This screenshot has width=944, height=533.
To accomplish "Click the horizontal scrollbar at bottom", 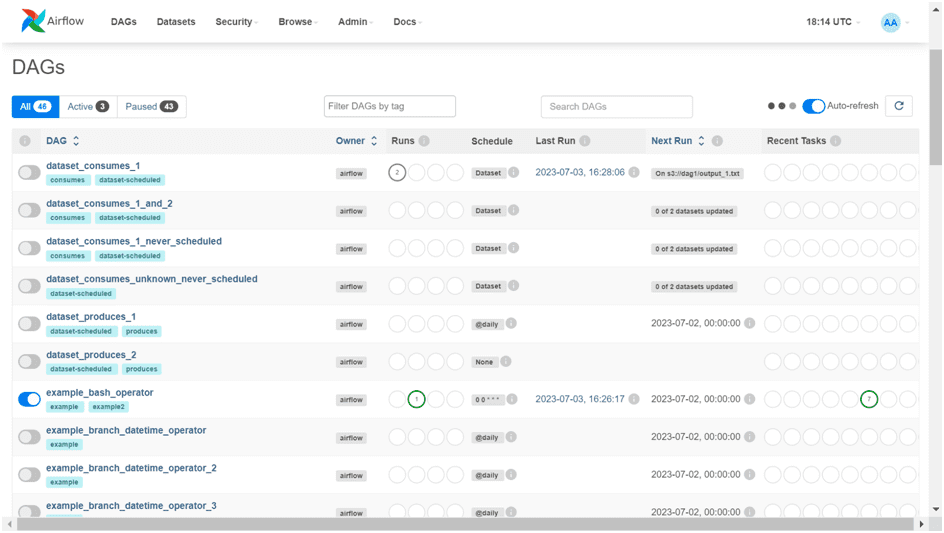I will (x=465, y=524).
